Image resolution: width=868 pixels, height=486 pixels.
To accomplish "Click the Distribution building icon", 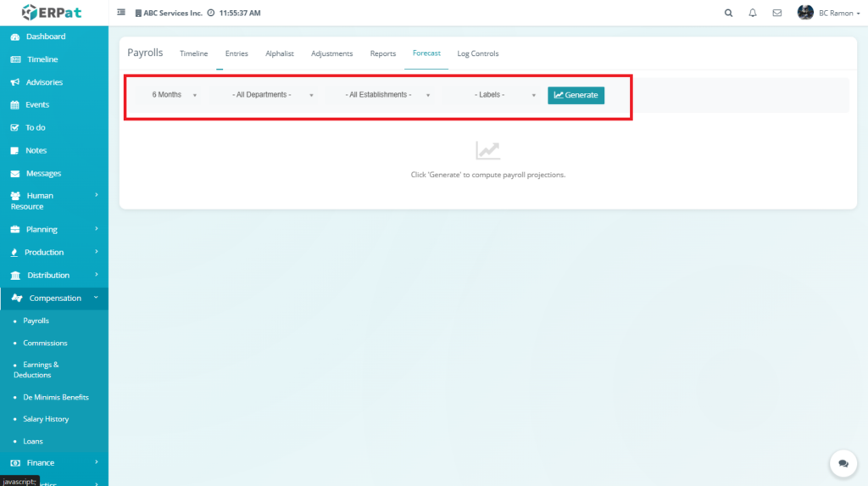I will [15, 276].
